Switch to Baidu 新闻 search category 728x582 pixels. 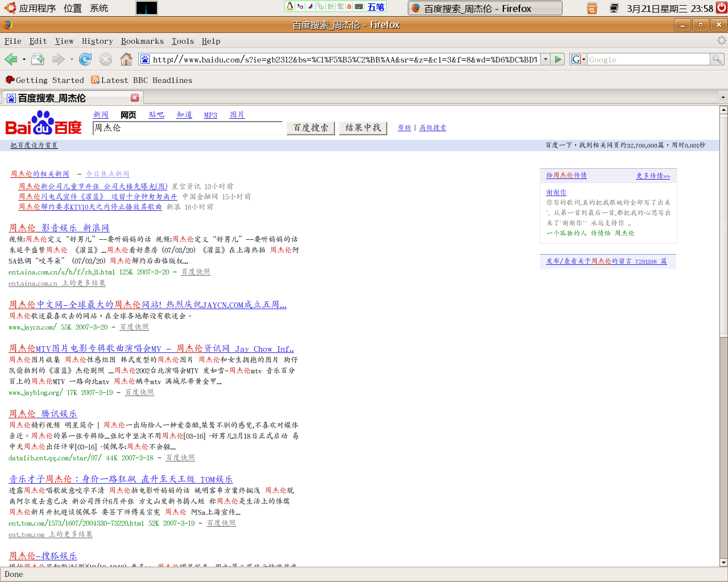point(101,115)
